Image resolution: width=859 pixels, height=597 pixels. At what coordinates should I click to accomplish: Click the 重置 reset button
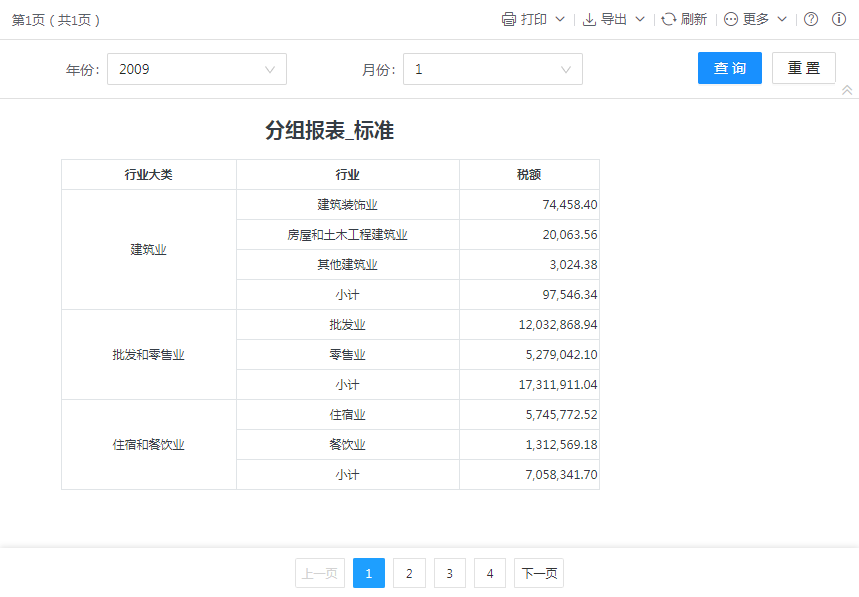pos(803,68)
